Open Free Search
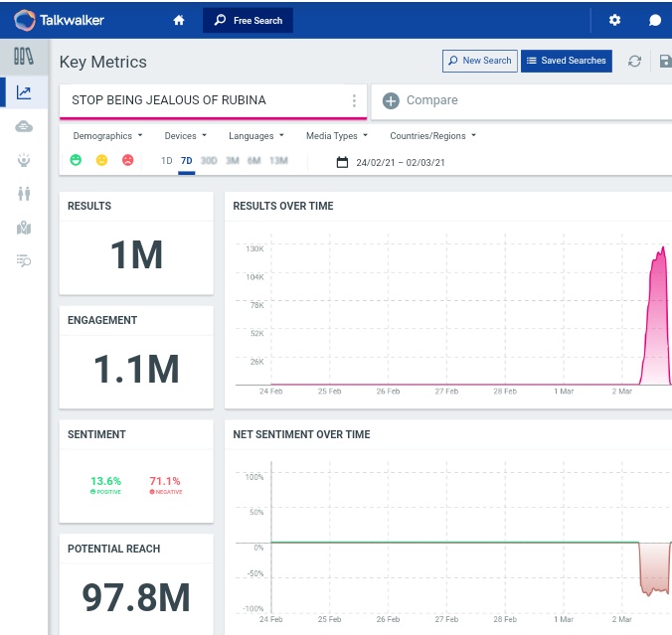This screenshot has width=672, height=635. point(248,20)
